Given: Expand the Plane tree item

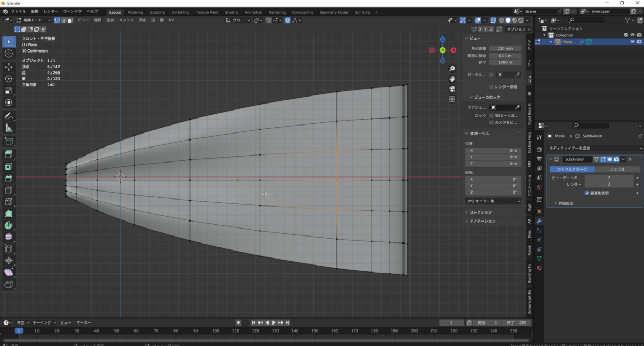Looking at the screenshot, I should (551, 42).
